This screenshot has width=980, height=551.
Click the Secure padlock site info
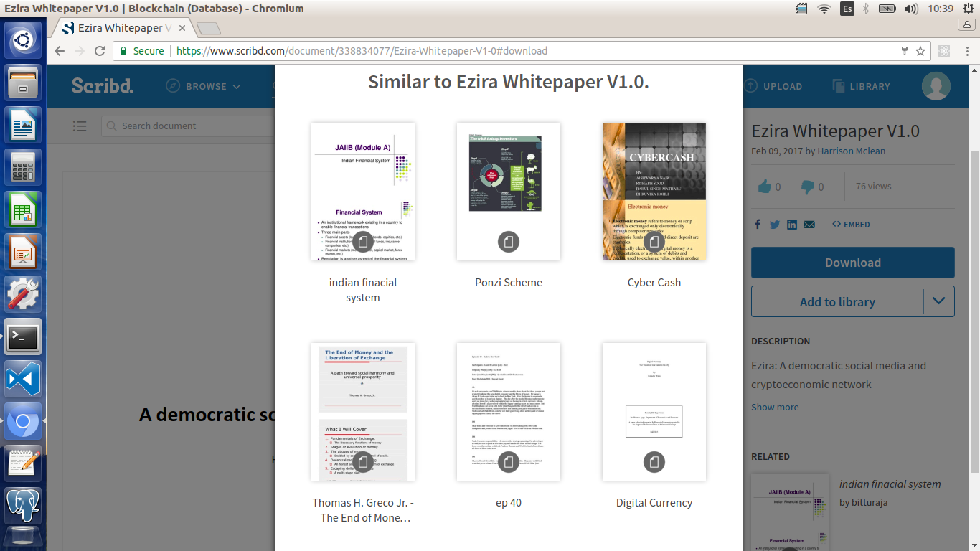coord(141,51)
